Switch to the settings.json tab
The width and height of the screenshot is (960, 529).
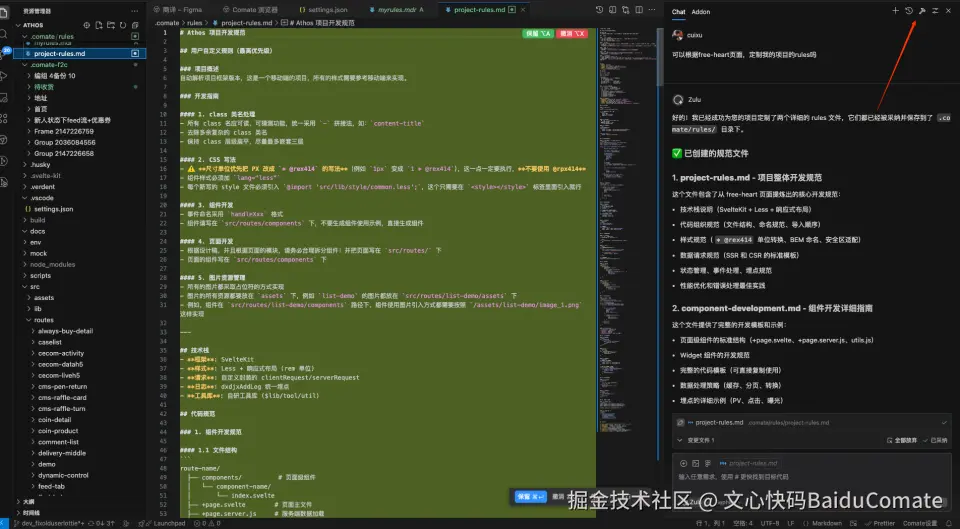pos(323,10)
